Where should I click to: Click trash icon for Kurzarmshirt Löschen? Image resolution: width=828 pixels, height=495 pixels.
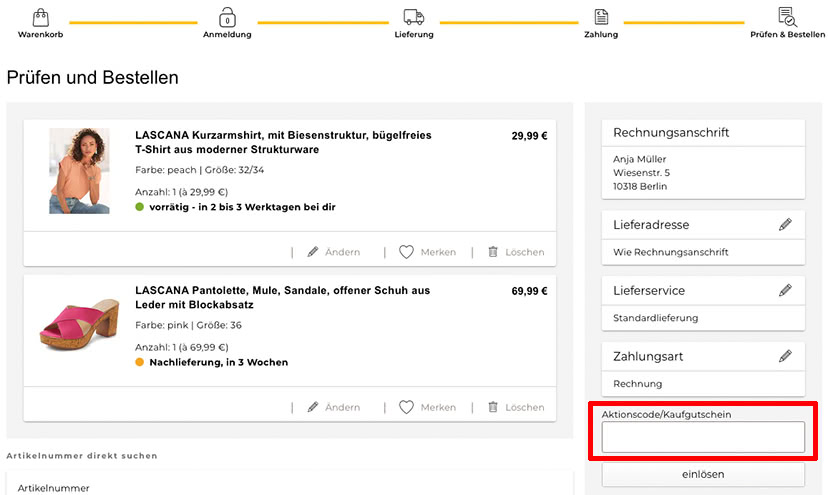click(493, 252)
